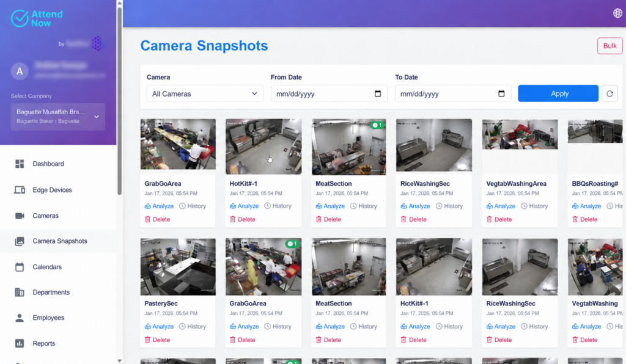Analyze first-row GrabGoArea snapshot

coord(159,206)
